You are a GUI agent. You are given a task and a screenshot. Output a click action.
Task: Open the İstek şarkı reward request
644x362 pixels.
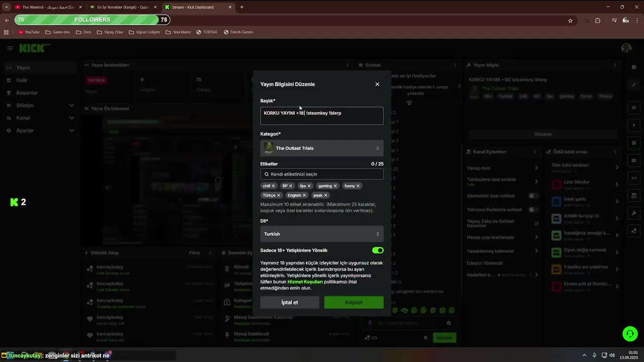point(585,202)
